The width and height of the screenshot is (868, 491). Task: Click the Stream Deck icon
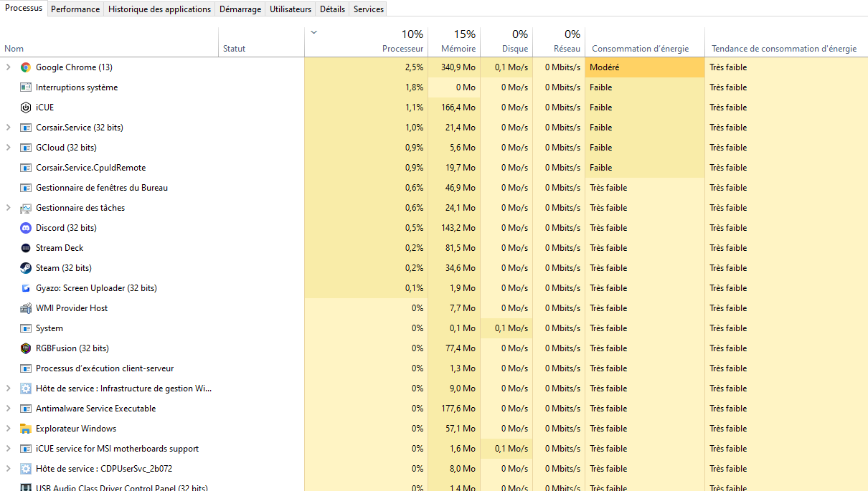coord(26,248)
